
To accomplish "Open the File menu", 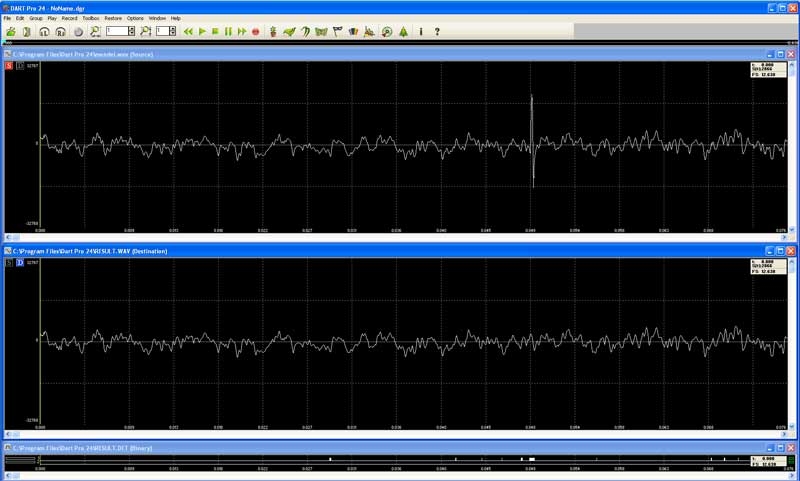I will pos(7,18).
